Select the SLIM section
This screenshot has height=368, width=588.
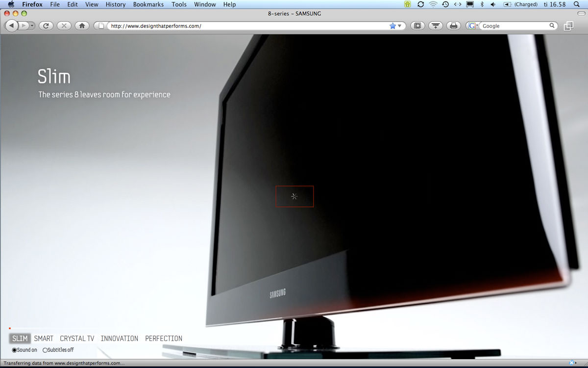point(20,339)
